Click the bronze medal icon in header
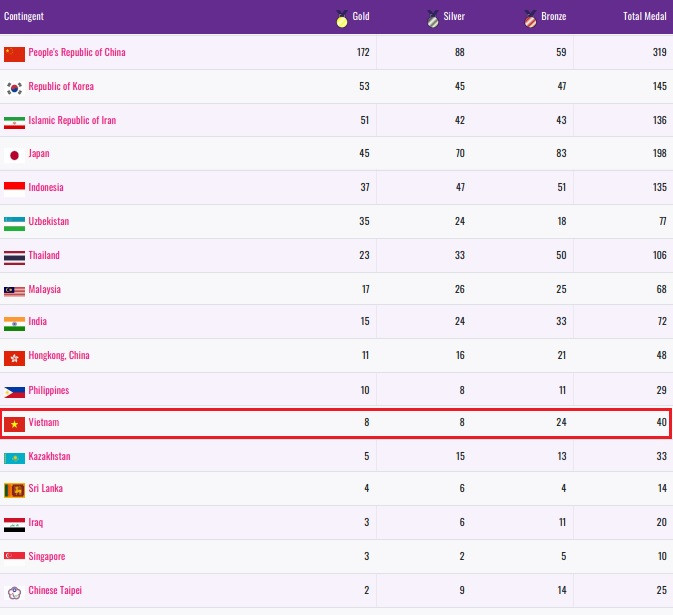 tap(530, 17)
